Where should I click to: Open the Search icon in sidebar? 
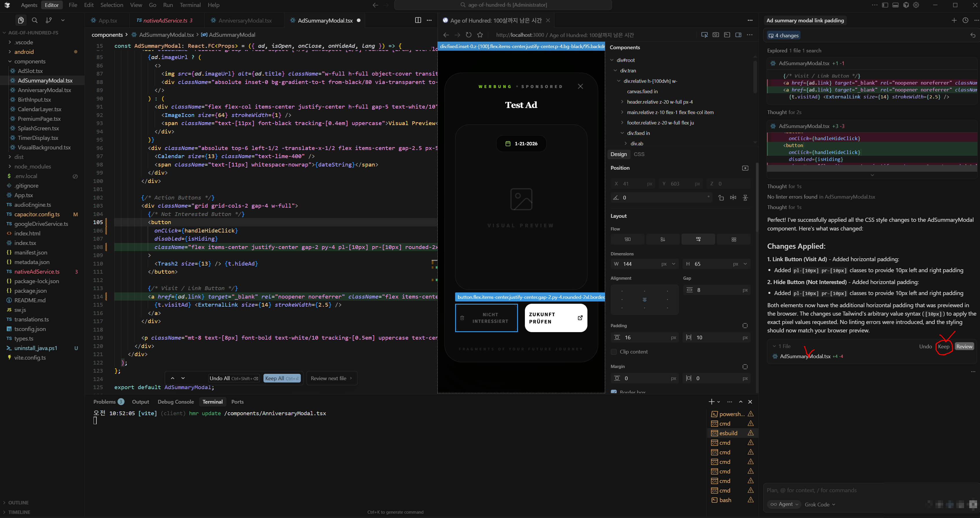tap(35, 20)
